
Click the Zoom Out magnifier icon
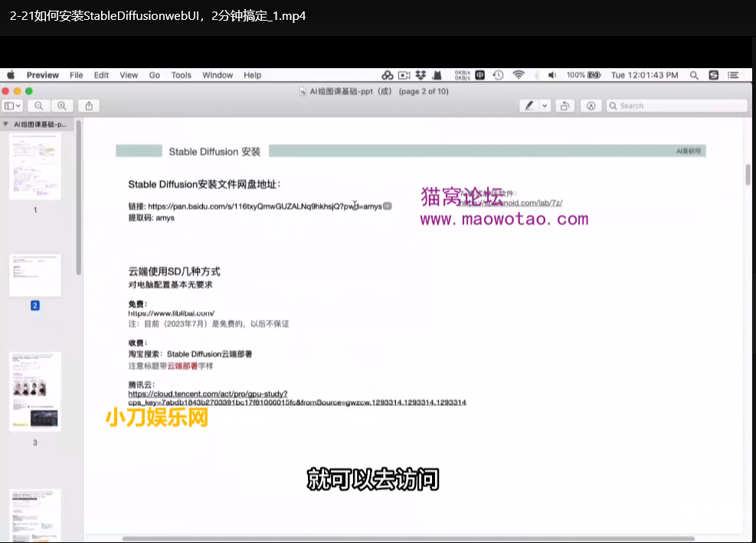[x=38, y=106]
